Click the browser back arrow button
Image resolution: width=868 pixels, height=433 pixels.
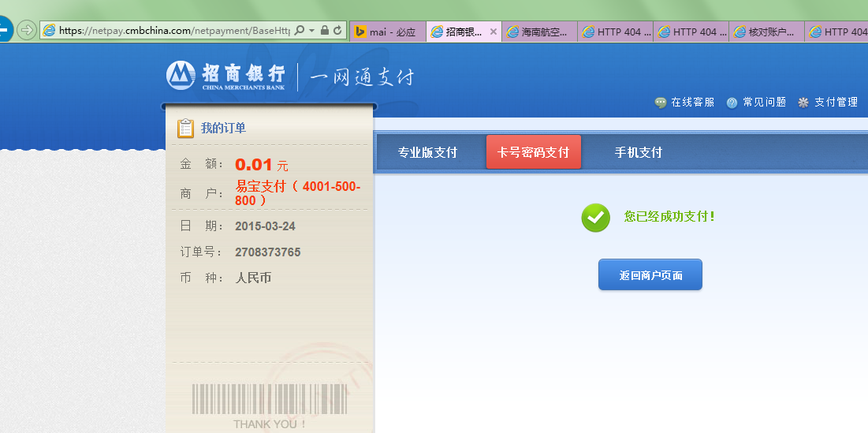pos(5,30)
